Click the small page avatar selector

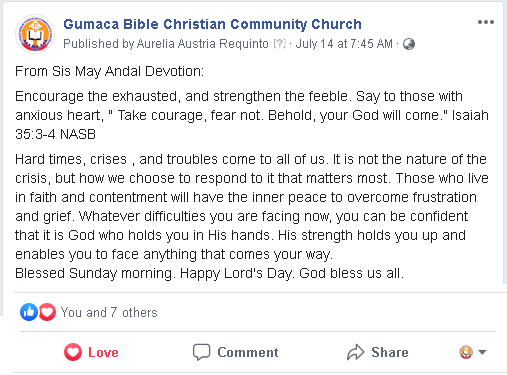click(466, 352)
